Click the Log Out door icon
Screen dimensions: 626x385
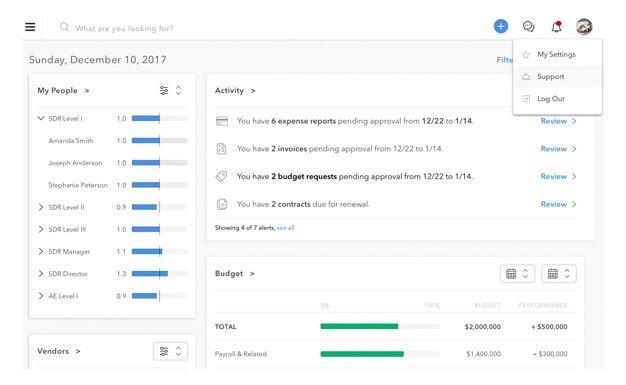coord(526,99)
